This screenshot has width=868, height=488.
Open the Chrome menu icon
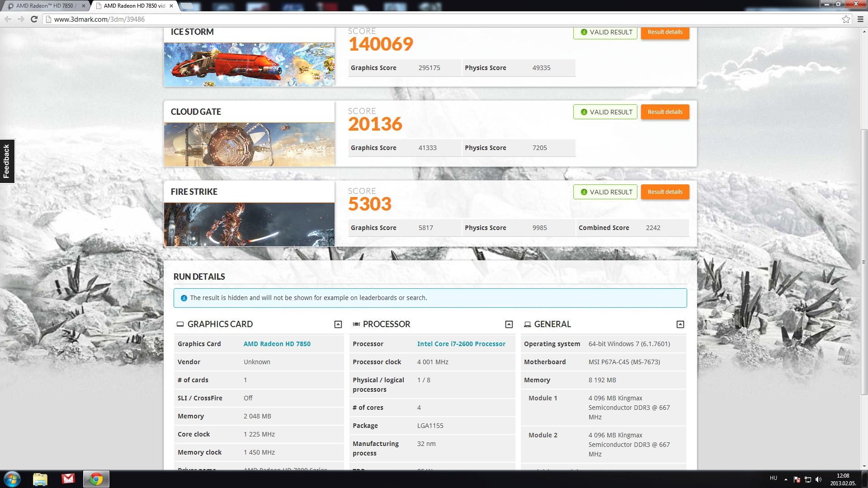point(860,19)
